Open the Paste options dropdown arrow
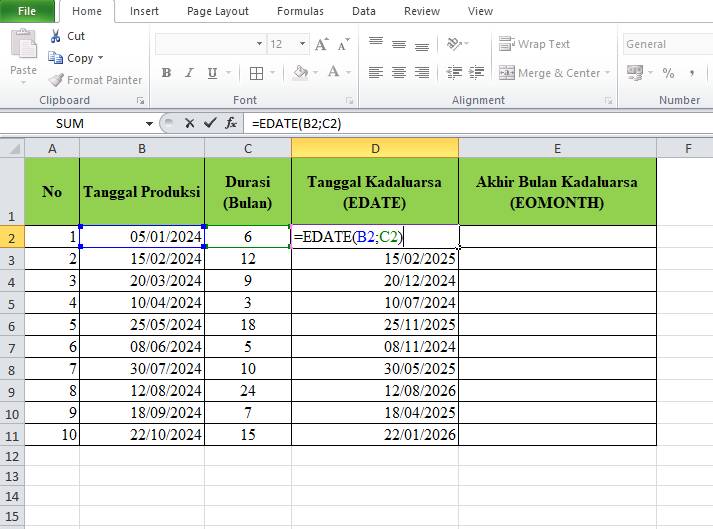This screenshot has width=713, height=529. click(23, 82)
